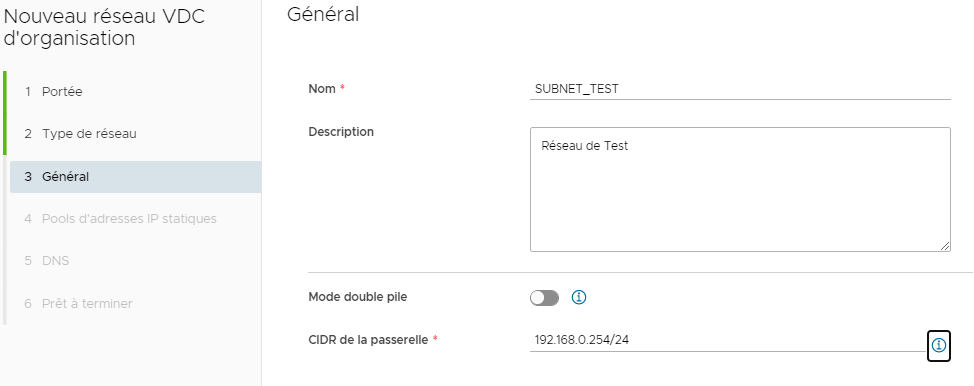The image size is (974, 386).
Task: Click the Général page heading
Action: [323, 14]
